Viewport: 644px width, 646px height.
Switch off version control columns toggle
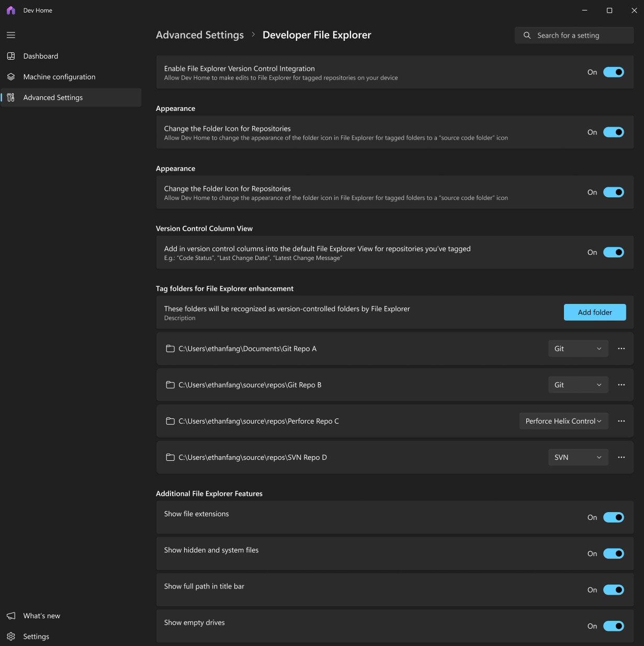tap(614, 252)
